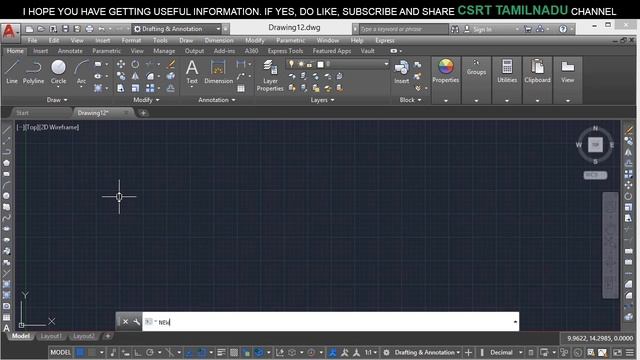Open the Decimal units dropdown
640x360 pixels.
(x=506, y=352)
